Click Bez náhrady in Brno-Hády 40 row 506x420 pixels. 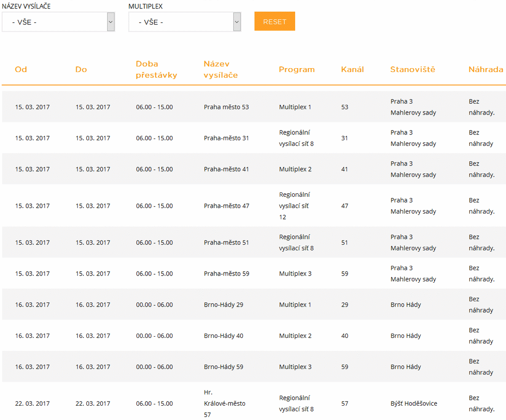click(x=481, y=336)
